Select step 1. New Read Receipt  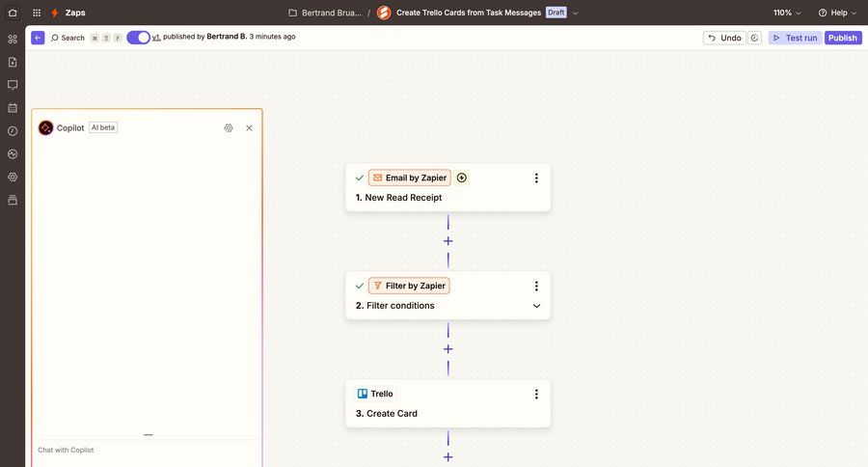(x=398, y=197)
